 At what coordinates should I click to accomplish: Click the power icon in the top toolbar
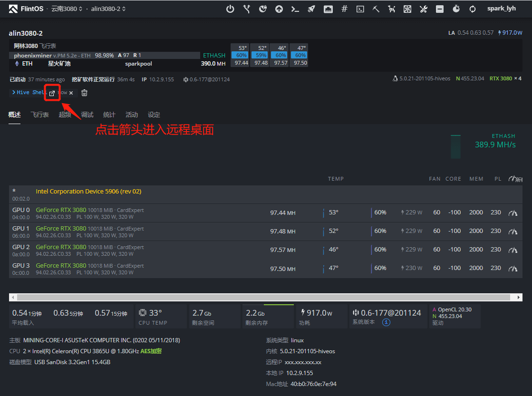pyautogui.click(x=230, y=9)
